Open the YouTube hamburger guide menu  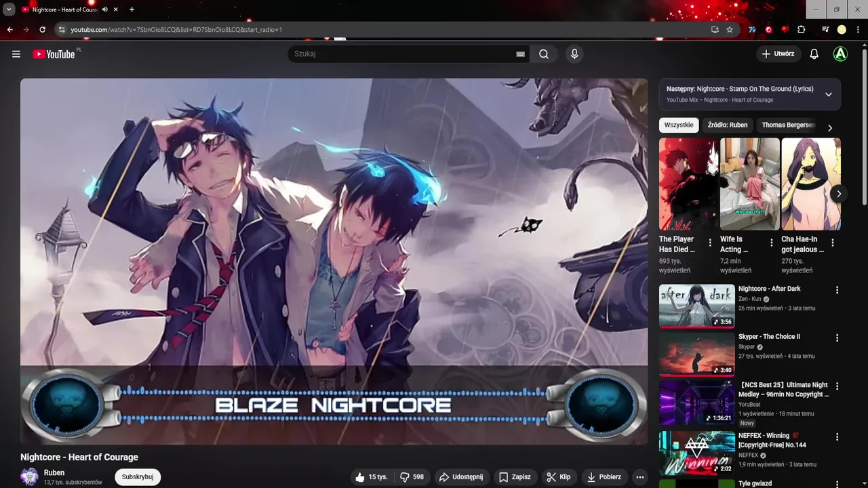click(16, 54)
